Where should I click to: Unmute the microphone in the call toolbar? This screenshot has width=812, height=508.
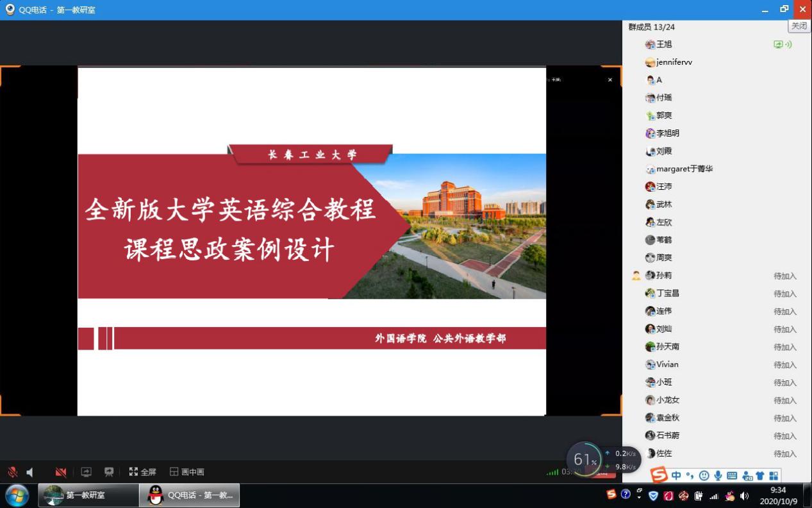(12, 472)
